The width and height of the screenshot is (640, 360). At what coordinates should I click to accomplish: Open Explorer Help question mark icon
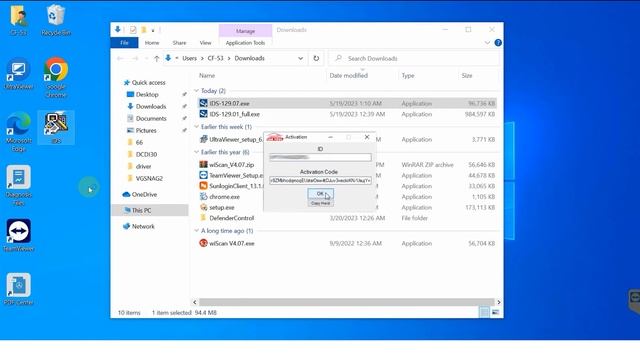pyautogui.click(x=498, y=42)
